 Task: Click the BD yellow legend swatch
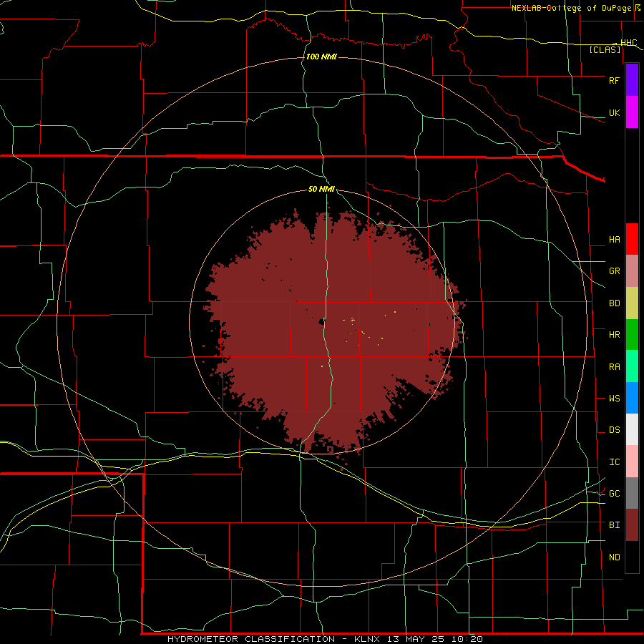pyautogui.click(x=632, y=303)
